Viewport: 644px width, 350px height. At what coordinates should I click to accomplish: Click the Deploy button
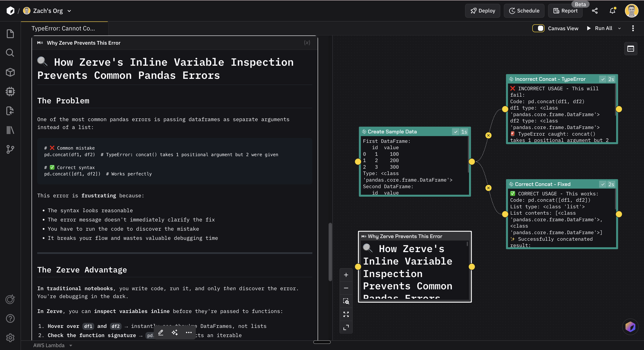(x=482, y=11)
